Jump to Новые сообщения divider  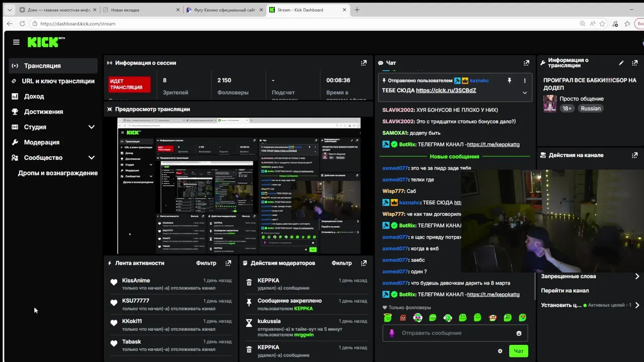coord(454,156)
